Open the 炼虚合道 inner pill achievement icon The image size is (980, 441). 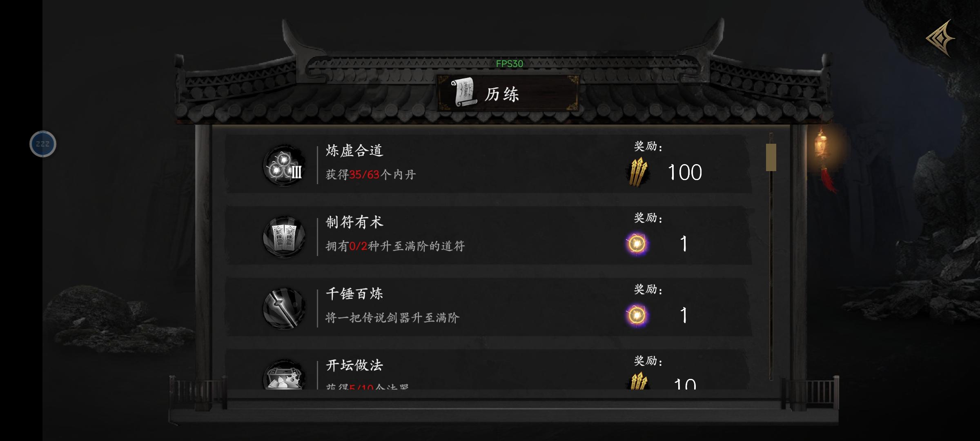pos(284,165)
